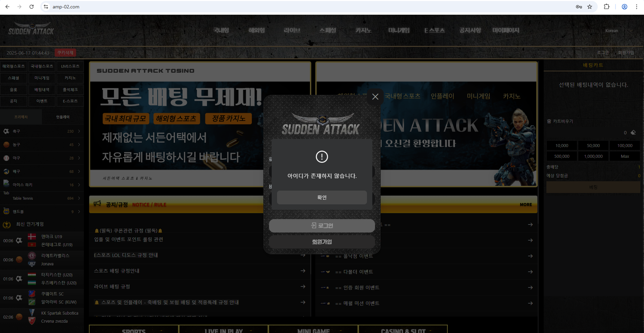This screenshot has width=644, height=333.
Task: Click the red cookie delete button
Action: (65, 53)
